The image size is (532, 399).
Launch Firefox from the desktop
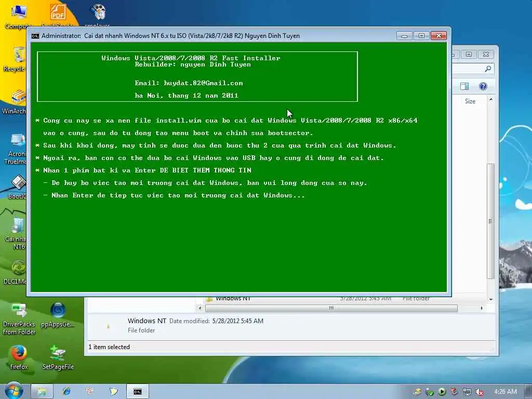(19, 357)
